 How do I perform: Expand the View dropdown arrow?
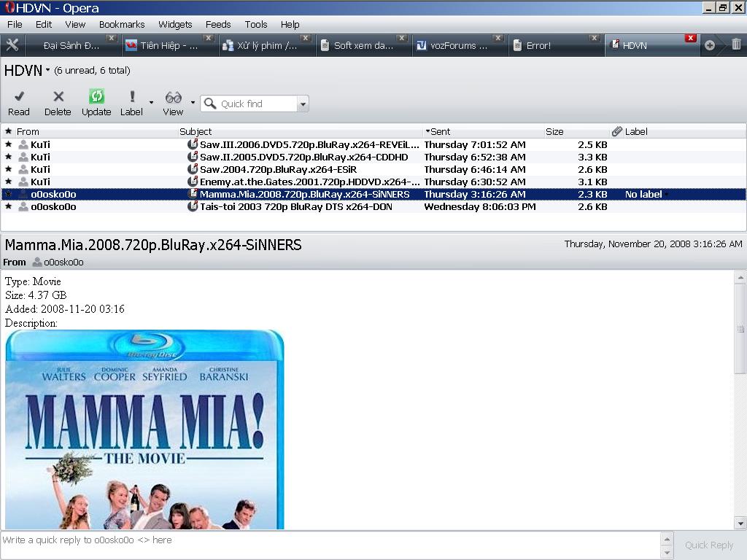[193, 103]
